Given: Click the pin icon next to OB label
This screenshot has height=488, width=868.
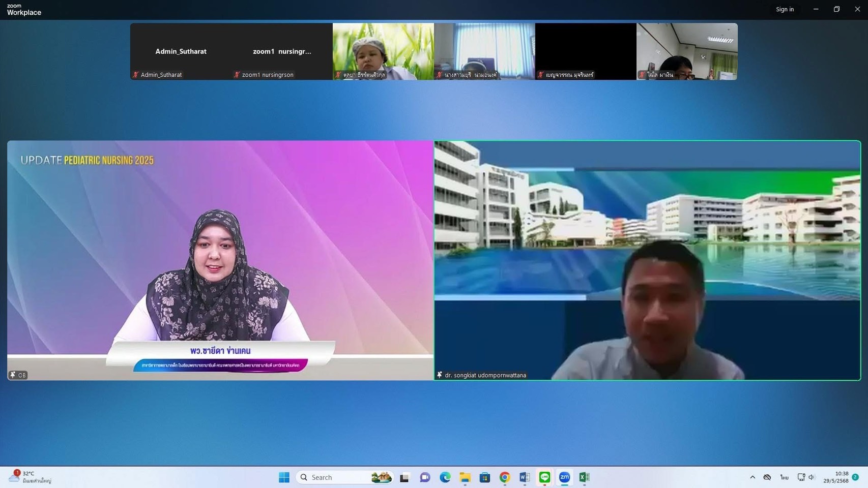Looking at the screenshot, I should point(13,375).
